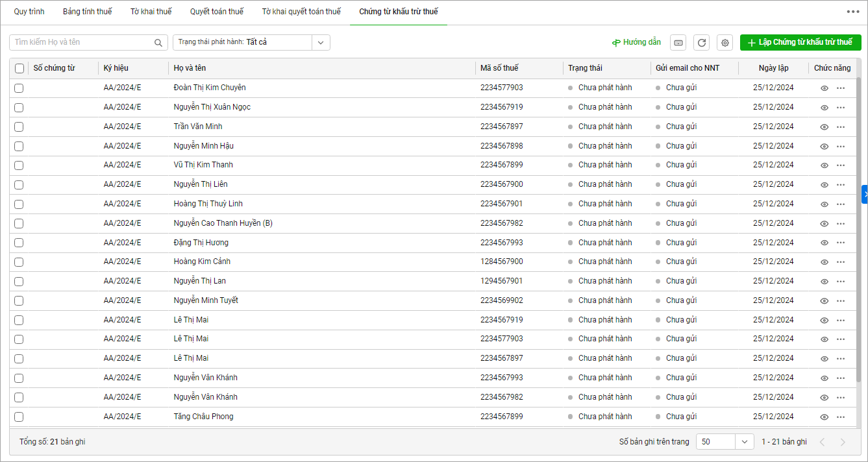
Task: View details for Đoàn Thị Kim Chuyên
Action: (825, 88)
